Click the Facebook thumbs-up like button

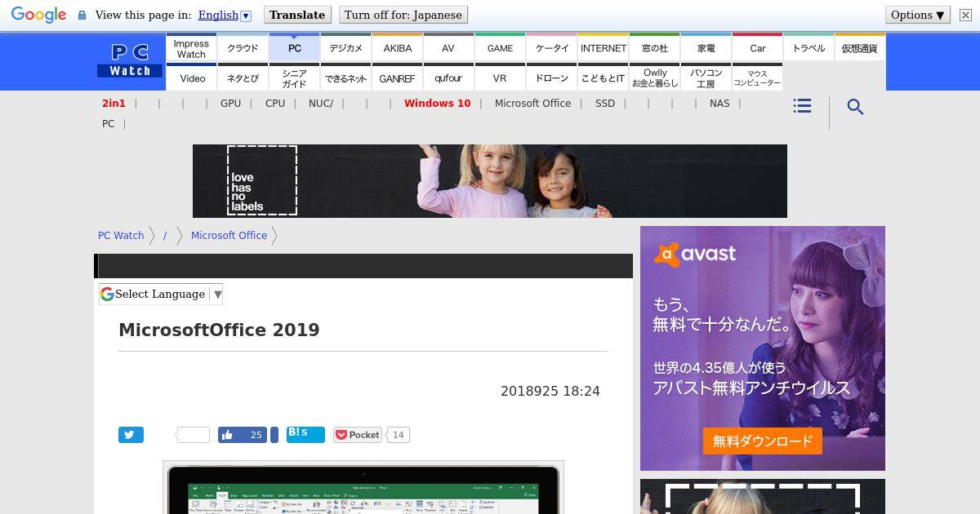pyautogui.click(x=243, y=435)
